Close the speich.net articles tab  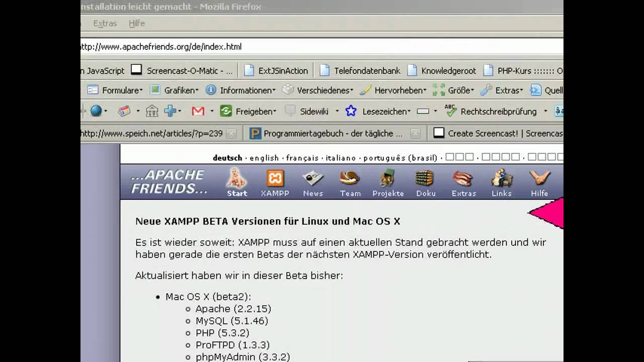coord(231,134)
